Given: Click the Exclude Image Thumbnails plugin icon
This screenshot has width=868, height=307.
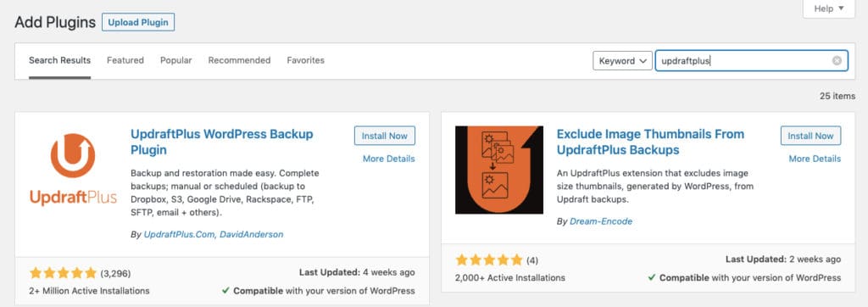Looking at the screenshot, I should 499,170.
